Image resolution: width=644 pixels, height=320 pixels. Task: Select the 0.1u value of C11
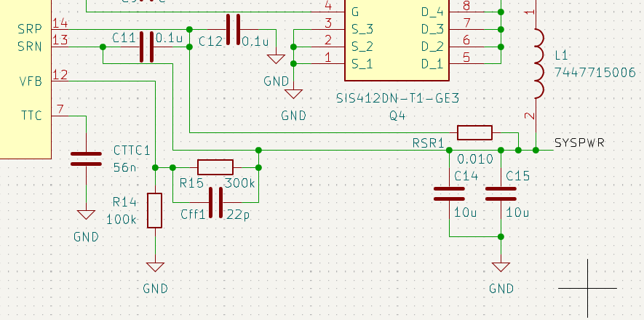coord(170,39)
